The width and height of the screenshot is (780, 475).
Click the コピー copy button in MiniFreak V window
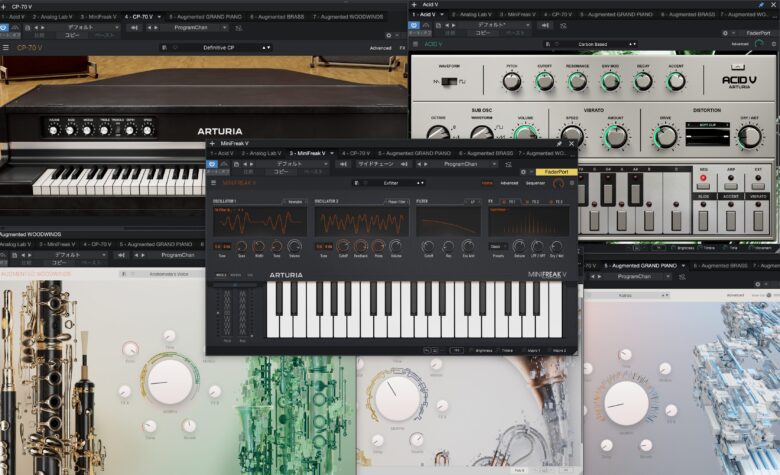point(281,172)
